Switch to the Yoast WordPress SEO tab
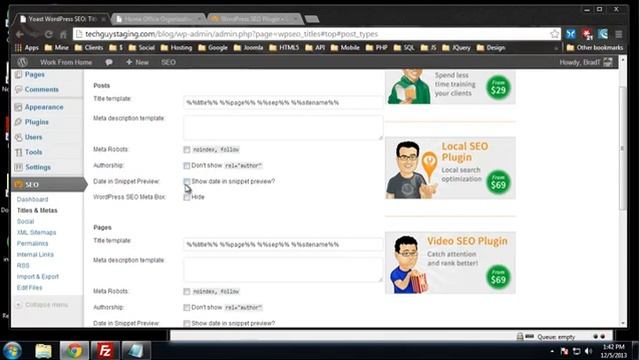 click(61, 19)
